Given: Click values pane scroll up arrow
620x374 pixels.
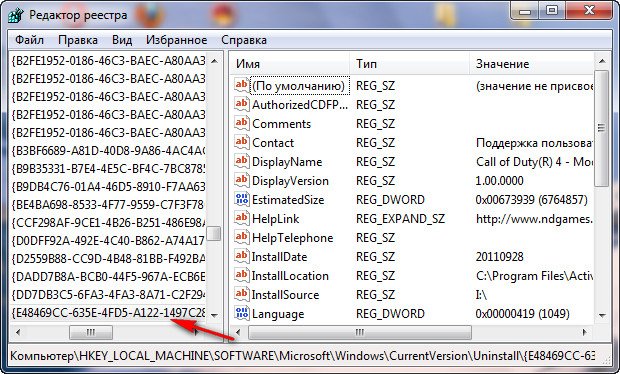Looking at the screenshot, I should pos(602,61).
